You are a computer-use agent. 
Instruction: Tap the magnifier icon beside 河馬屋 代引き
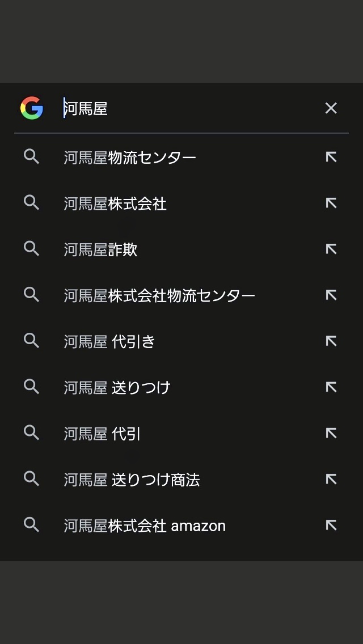pyautogui.click(x=32, y=341)
